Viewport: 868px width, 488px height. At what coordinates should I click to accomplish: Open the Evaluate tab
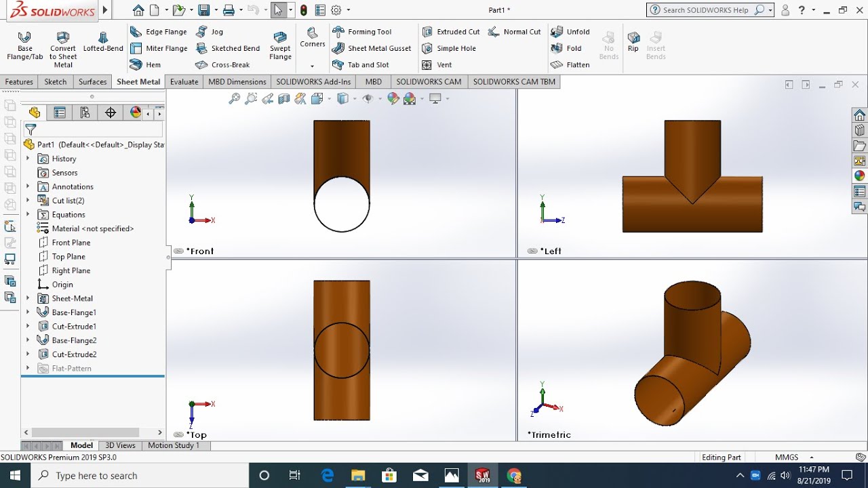184,82
